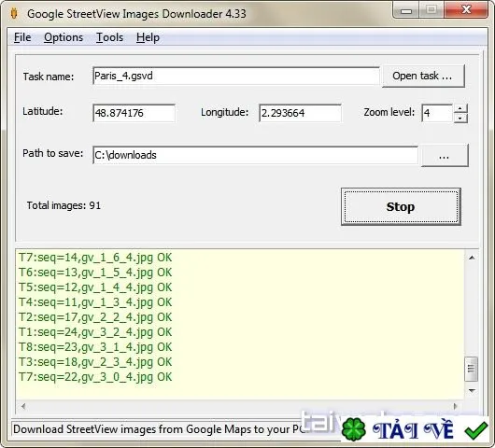Click the Path to save field

255,155
